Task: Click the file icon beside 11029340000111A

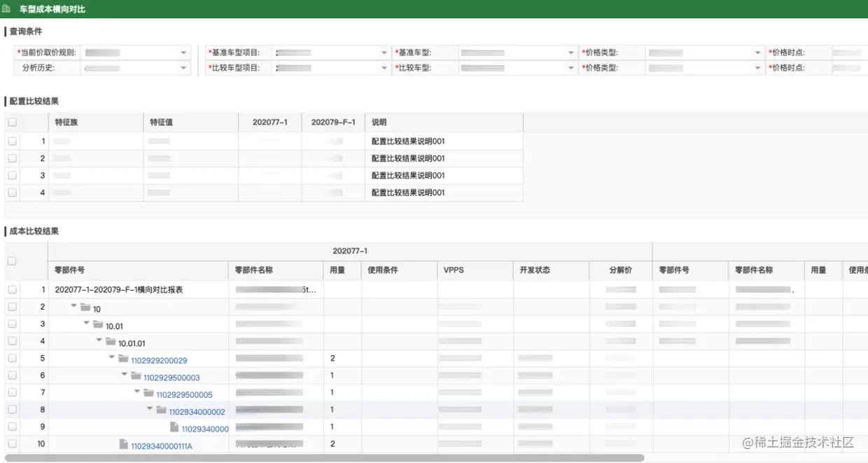Action: point(123,444)
